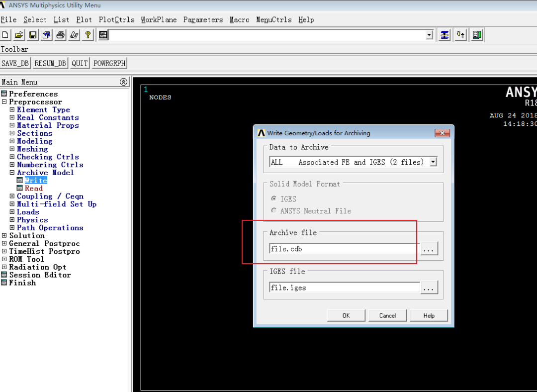Open the File menu

(8, 20)
